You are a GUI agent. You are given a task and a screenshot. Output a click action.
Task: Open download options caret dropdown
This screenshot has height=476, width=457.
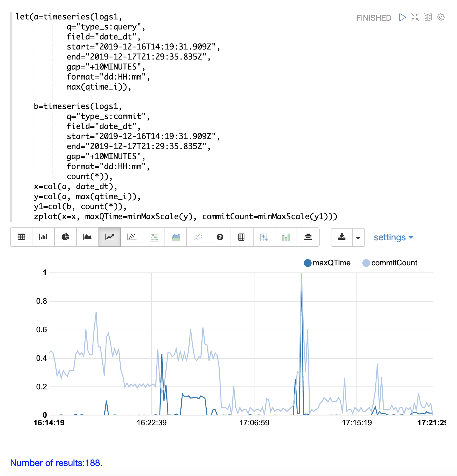tap(358, 237)
